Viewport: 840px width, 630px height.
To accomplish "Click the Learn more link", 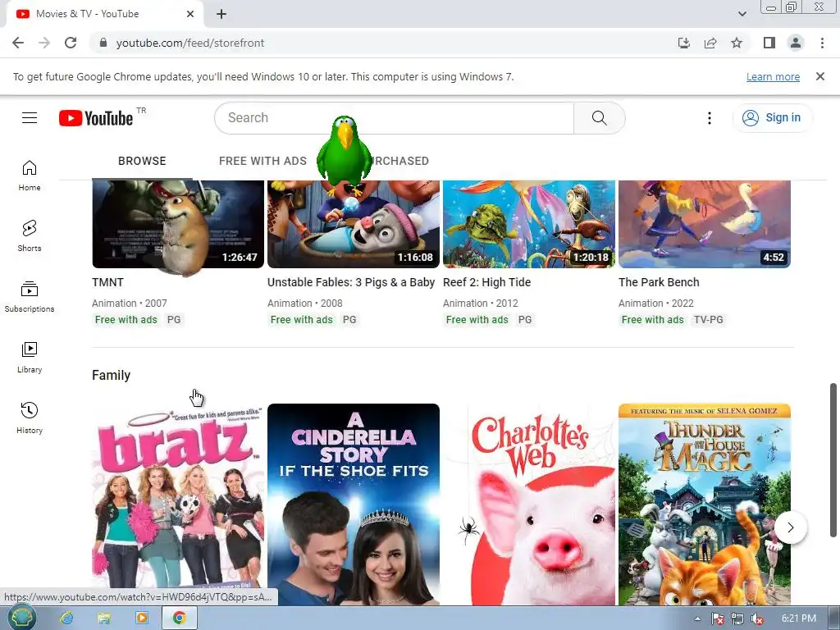I will [x=773, y=76].
